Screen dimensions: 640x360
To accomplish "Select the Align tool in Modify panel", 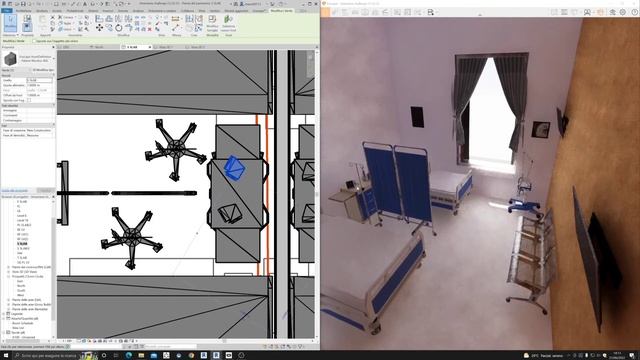I will (x=99, y=19).
